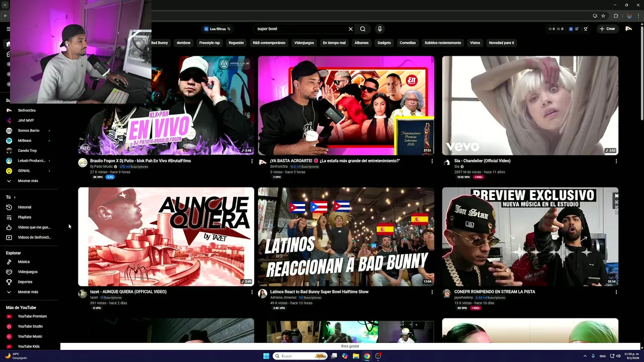The image size is (644, 362).
Task: Open Los filtros filter button
Action: 217,29
